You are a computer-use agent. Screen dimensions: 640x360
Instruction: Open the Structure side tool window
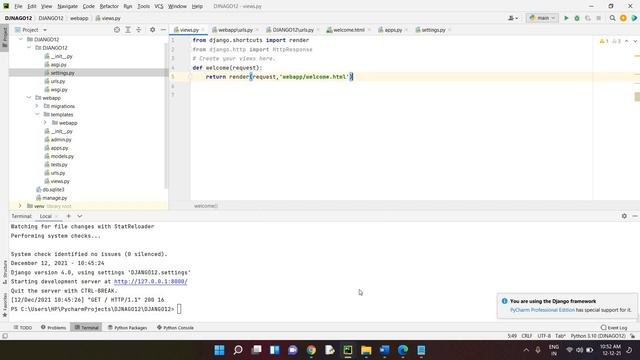5,272
